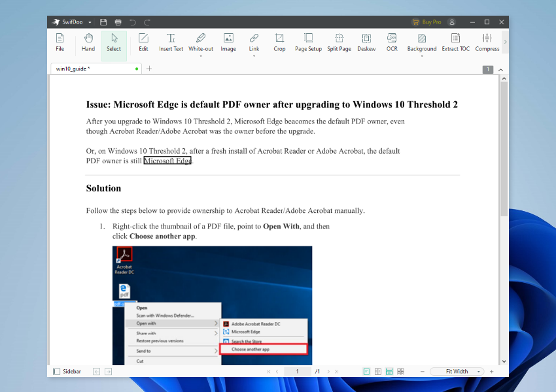Screen dimensions: 556x392
Task: Enable continuous page view mode
Action: click(x=389, y=371)
